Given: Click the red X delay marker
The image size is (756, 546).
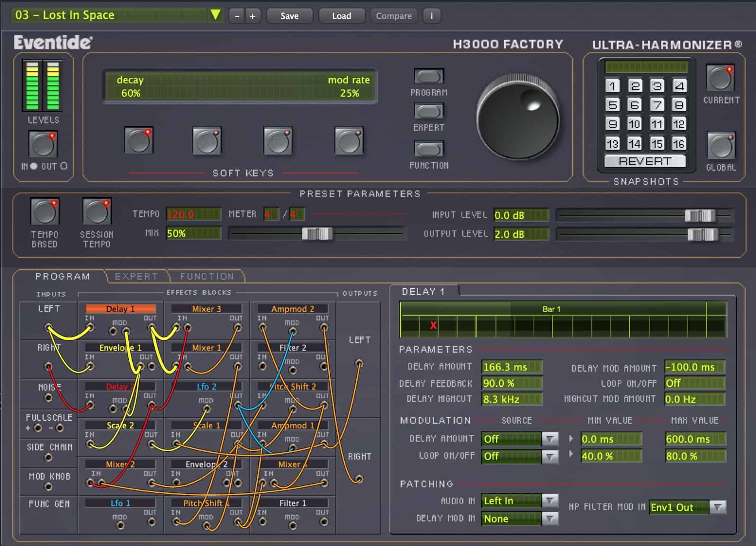Looking at the screenshot, I should click(x=433, y=325).
